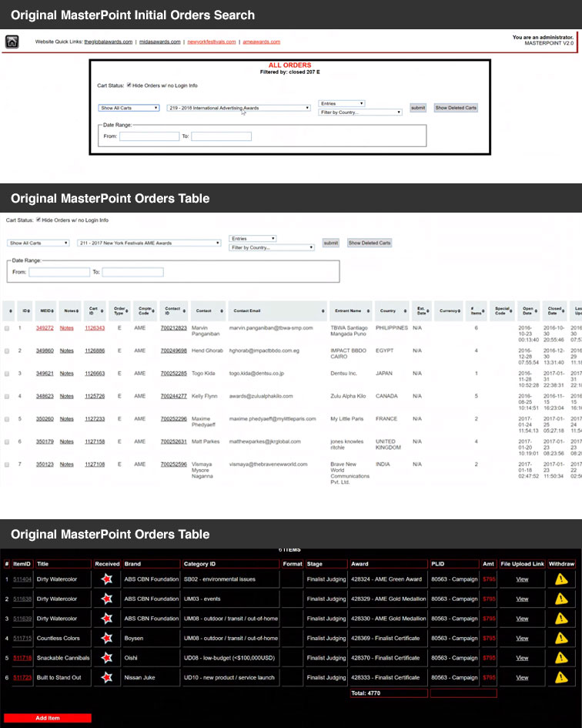Click the From date field in All Orders panel
Screen dimensions: 582x728
[x=149, y=136]
